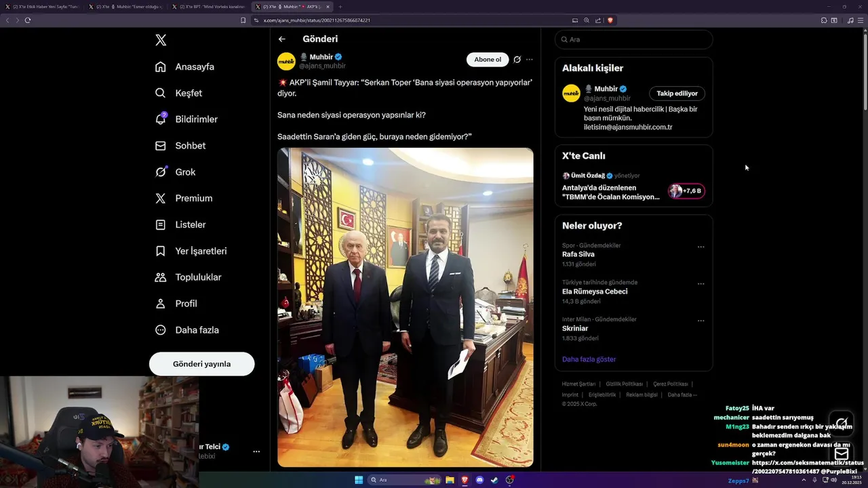Click the browser bookmark icon

coord(243,20)
